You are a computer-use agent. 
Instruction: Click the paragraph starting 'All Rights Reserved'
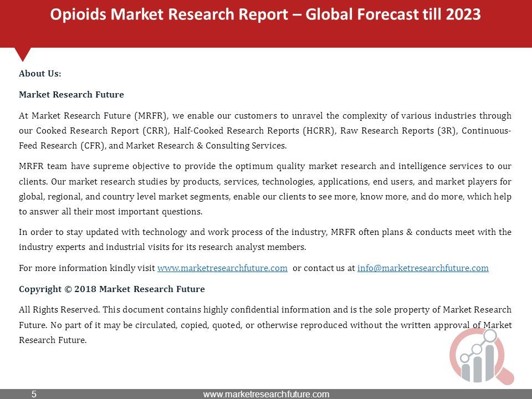265,325
